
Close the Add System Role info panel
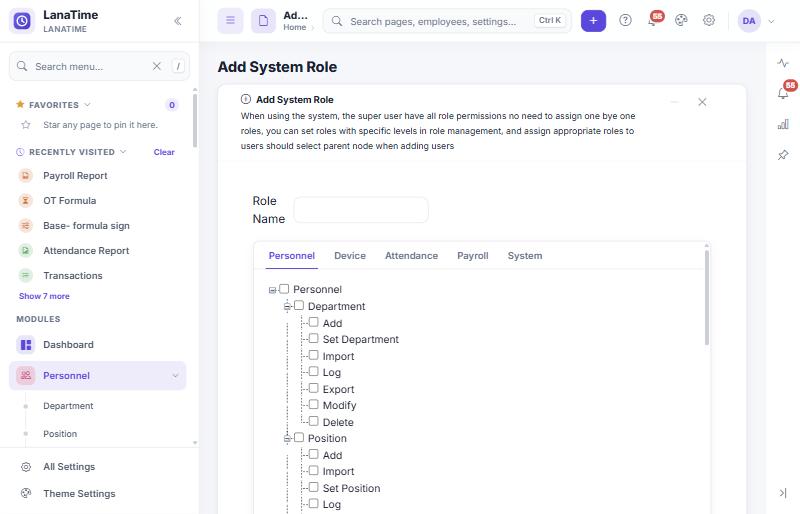[702, 102]
